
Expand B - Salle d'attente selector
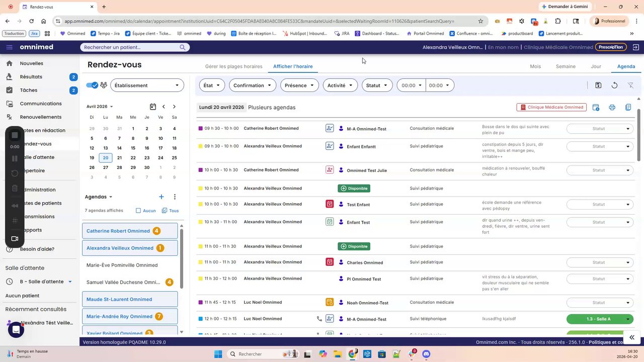70,282
